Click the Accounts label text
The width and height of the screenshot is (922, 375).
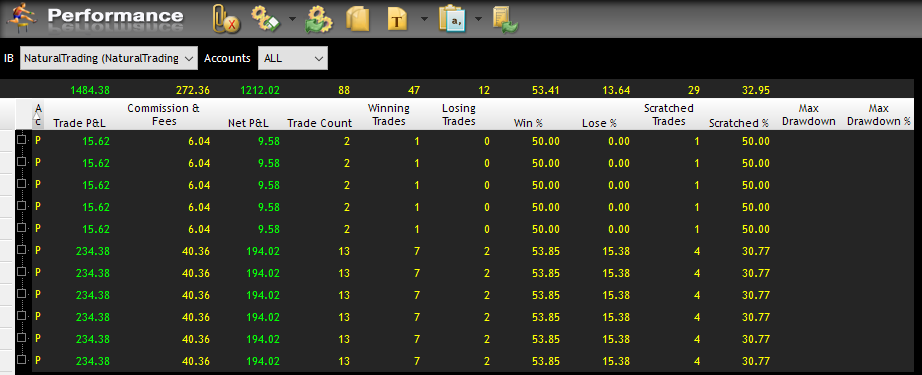tap(228, 58)
